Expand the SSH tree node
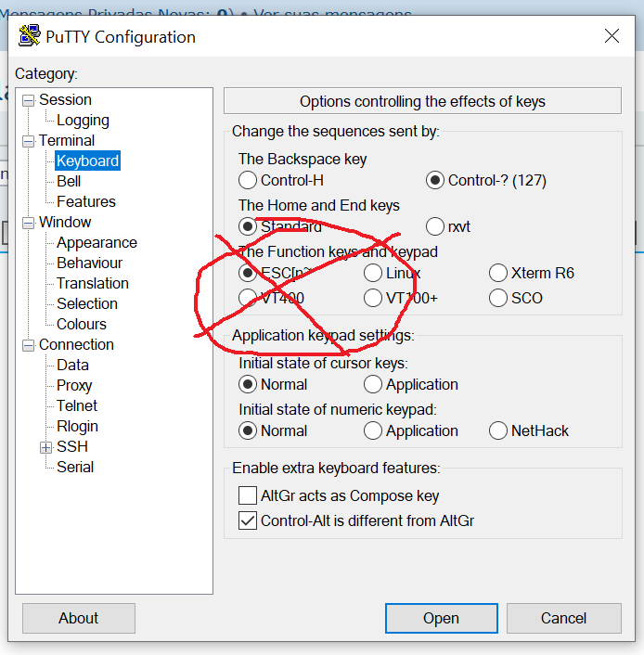The height and width of the screenshot is (655, 644). pyautogui.click(x=46, y=447)
